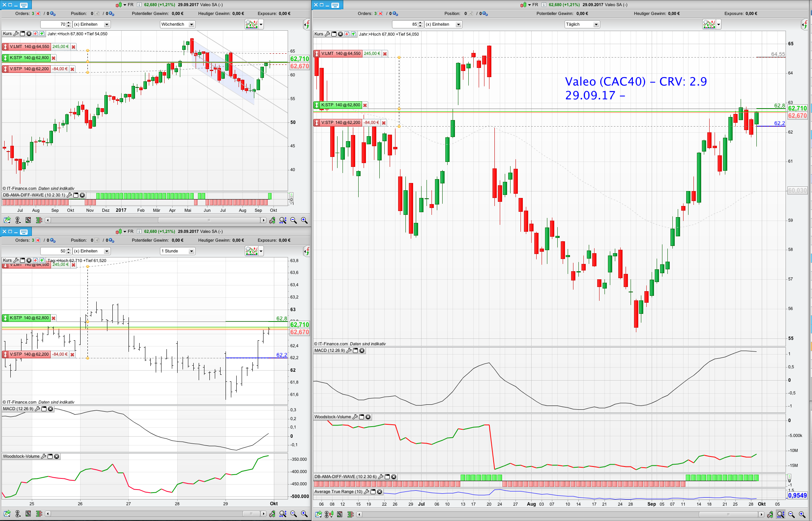The image size is (812, 521).
Task: Toggle the Kurs down arrow on the daily chart
Action: point(347,34)
